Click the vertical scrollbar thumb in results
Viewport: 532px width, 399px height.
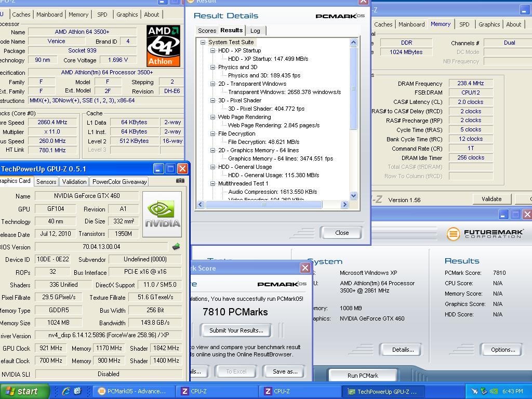(353, 88)
